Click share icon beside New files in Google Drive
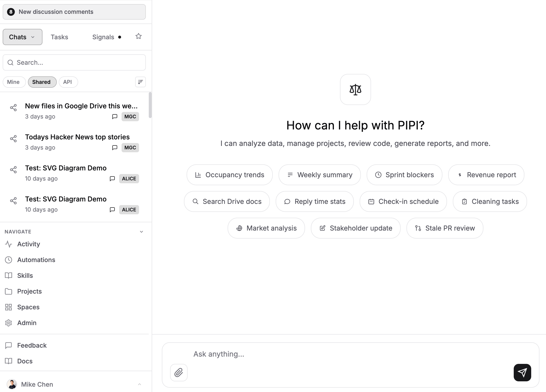Image resolution: width=546 pixels, height=392 pixels. pyautogui.click(x=13, y=108)
